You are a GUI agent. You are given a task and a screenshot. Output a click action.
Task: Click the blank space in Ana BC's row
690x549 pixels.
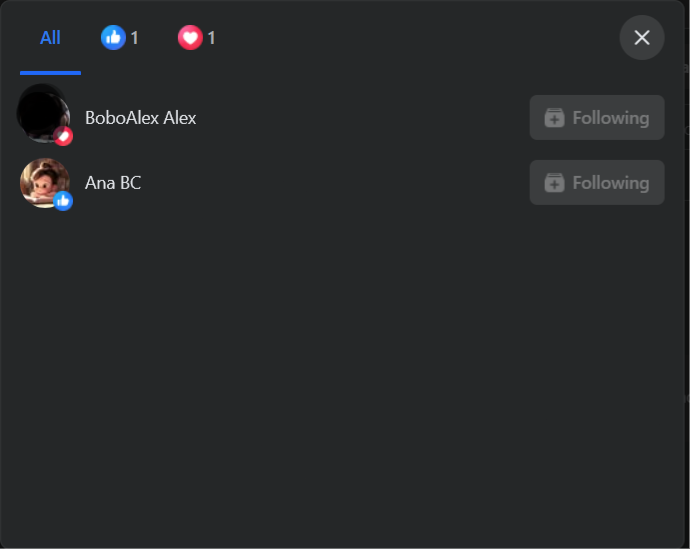point(334,183)
